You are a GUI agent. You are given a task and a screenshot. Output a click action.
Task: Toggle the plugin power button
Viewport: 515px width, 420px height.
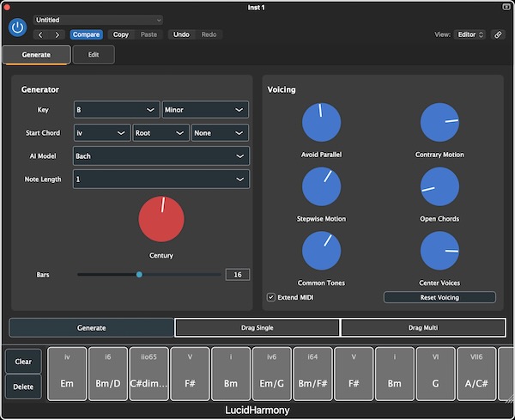17,27
